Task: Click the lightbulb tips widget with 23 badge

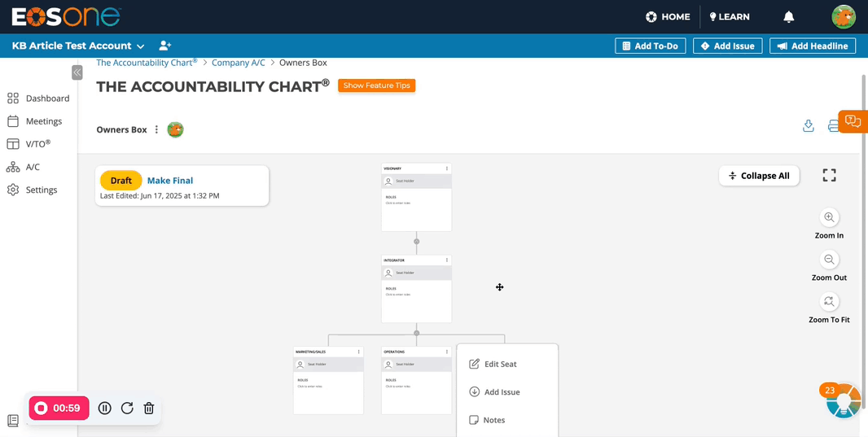Action: pos(843,401)
